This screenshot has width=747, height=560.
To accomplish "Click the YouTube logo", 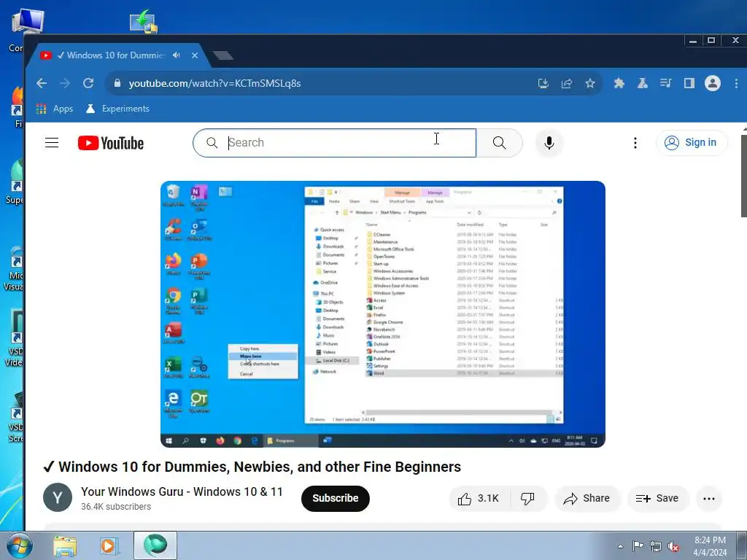I will pyautogui.click(x=111, y=143).
